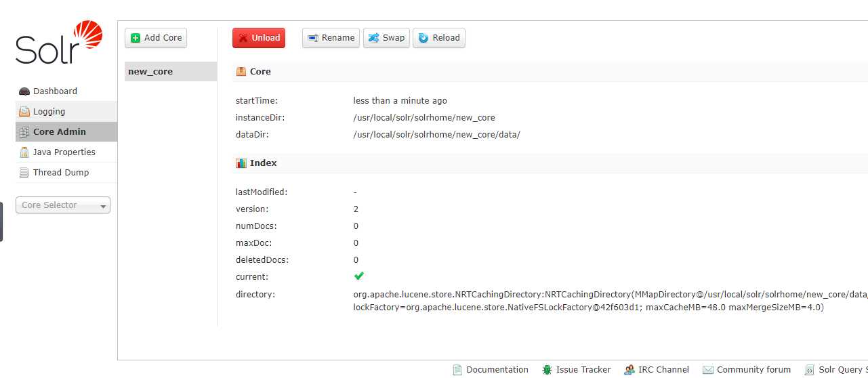The width and height of the screenshot is (868, 378).
Task: Open the Core Selector dropdown
Action: click(x=63, y=205)
